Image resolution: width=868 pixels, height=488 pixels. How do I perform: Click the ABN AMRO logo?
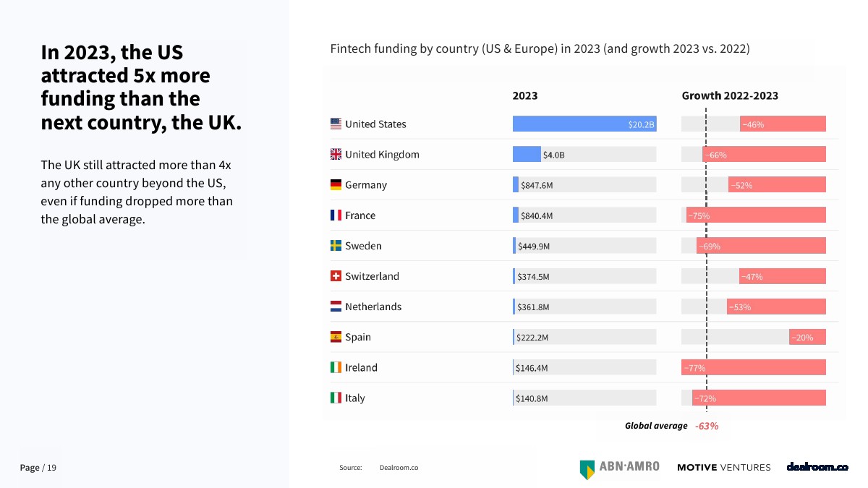coord(619,468)
